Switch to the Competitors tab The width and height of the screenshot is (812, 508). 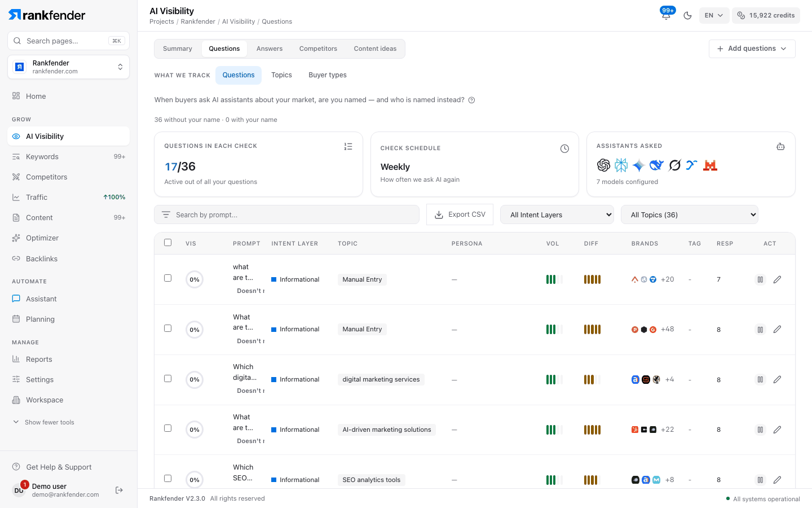click(x=318, y=49)
